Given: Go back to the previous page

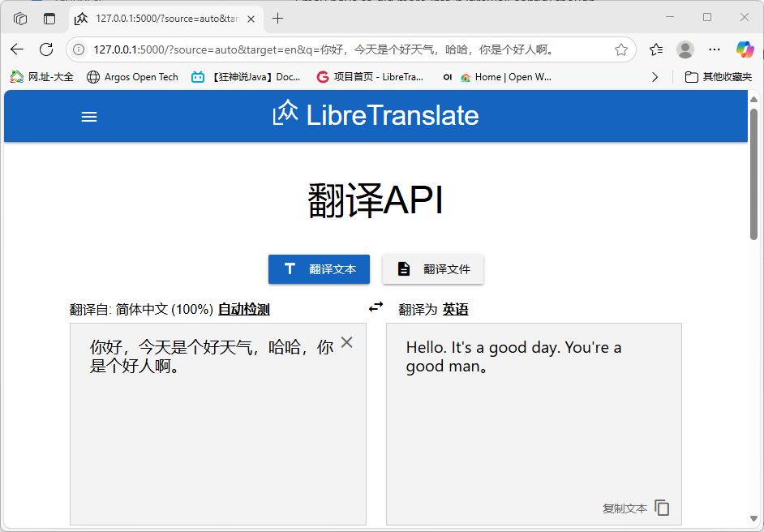Looking at the screenshot, I should pyautogui.click(x=17, y=49).
